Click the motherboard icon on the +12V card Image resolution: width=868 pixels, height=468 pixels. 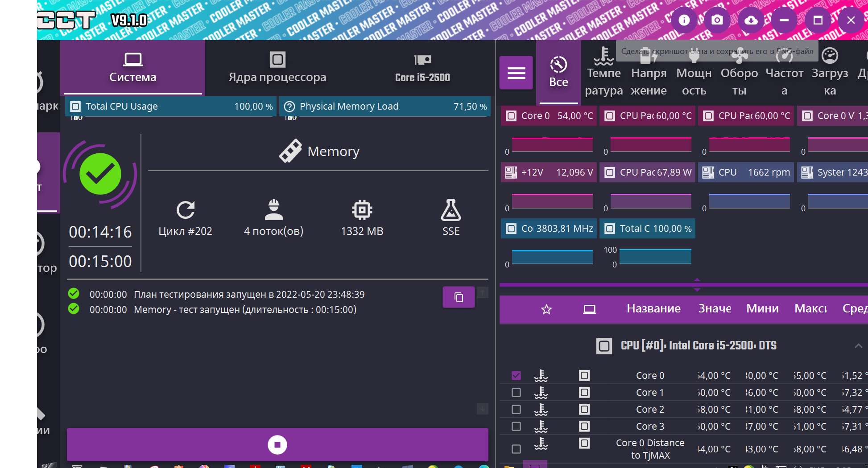[x=511, y=172]
